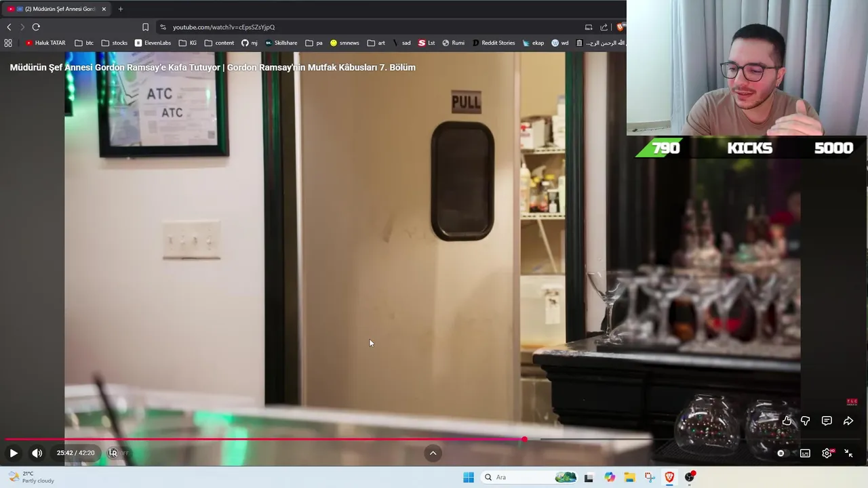This screenshot has width=868, height=488.
Task: Seek using the red progress bar scrubber
Action: coord(524,440)
